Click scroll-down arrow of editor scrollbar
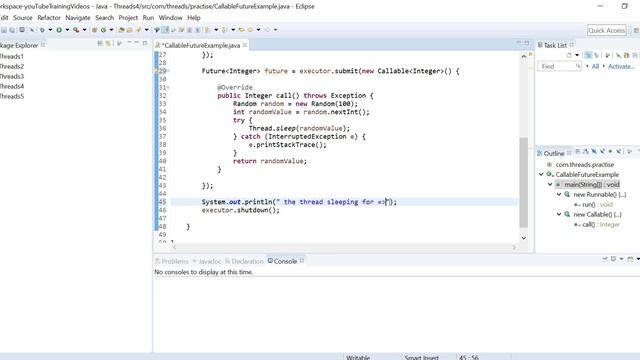This screenshot has width=640, height=360. (524, 238)
